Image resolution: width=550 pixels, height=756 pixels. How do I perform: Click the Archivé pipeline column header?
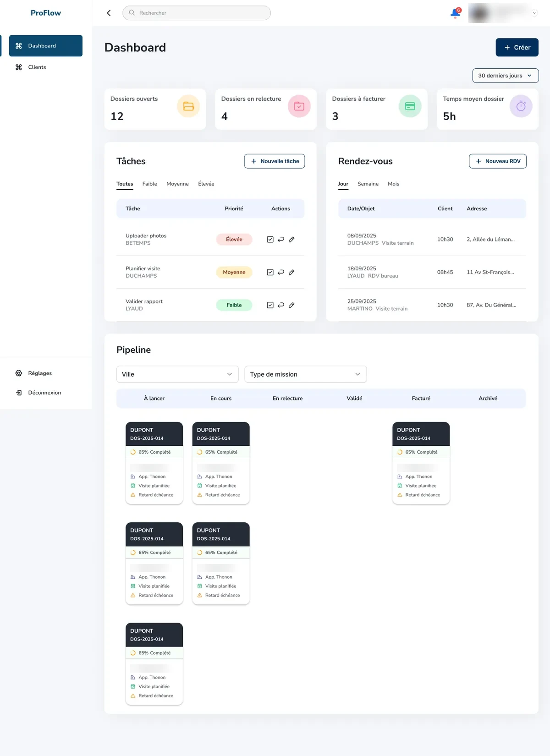[488, 398]
